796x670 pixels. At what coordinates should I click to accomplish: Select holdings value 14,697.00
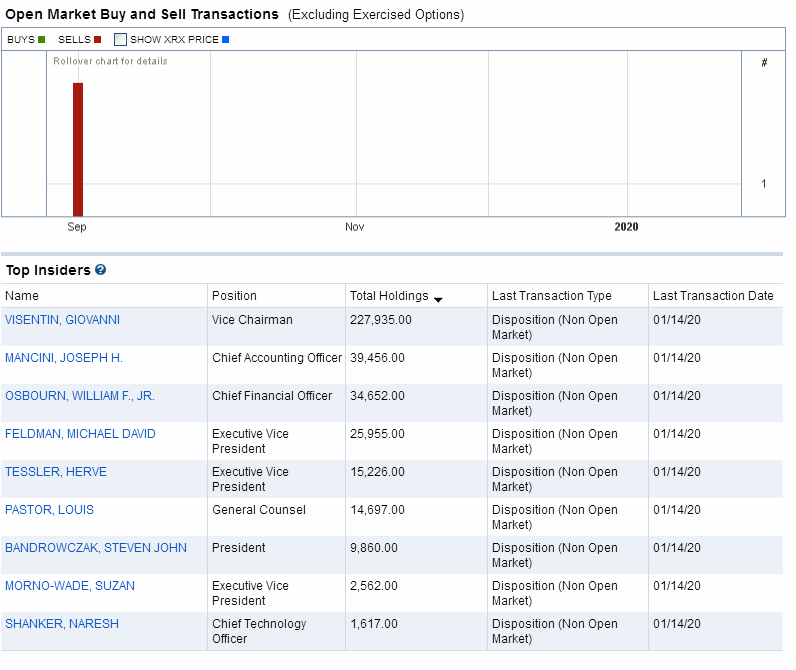377,510
